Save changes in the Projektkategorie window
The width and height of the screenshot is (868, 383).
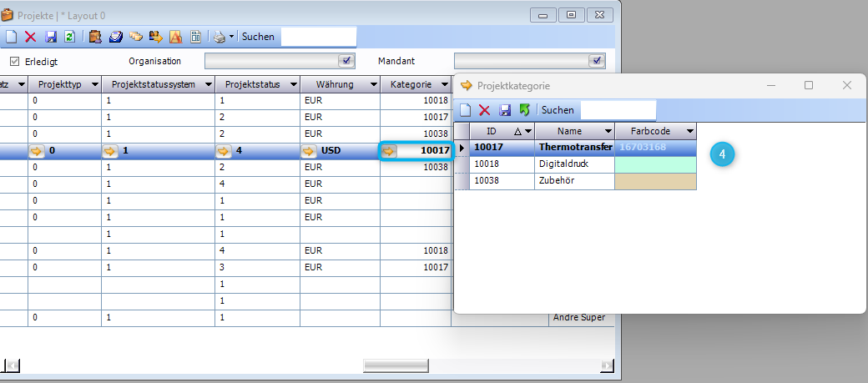coord(504,110)
